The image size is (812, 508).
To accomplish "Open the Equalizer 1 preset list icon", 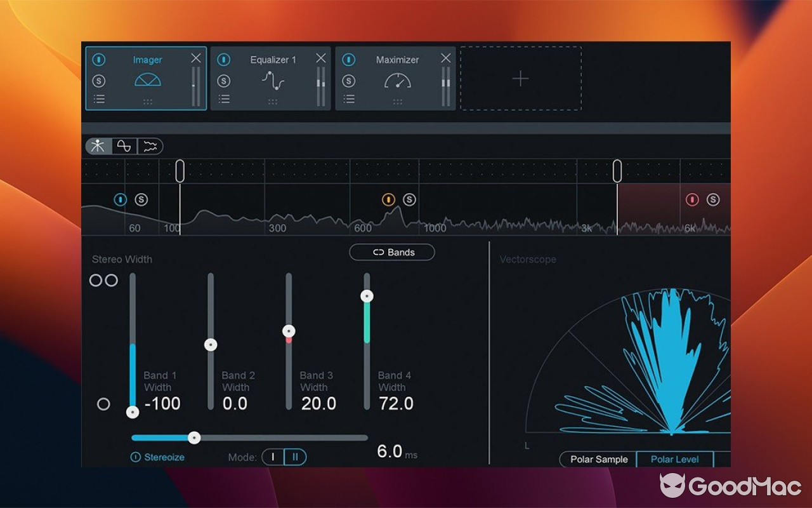I will (x=224, y=98).
